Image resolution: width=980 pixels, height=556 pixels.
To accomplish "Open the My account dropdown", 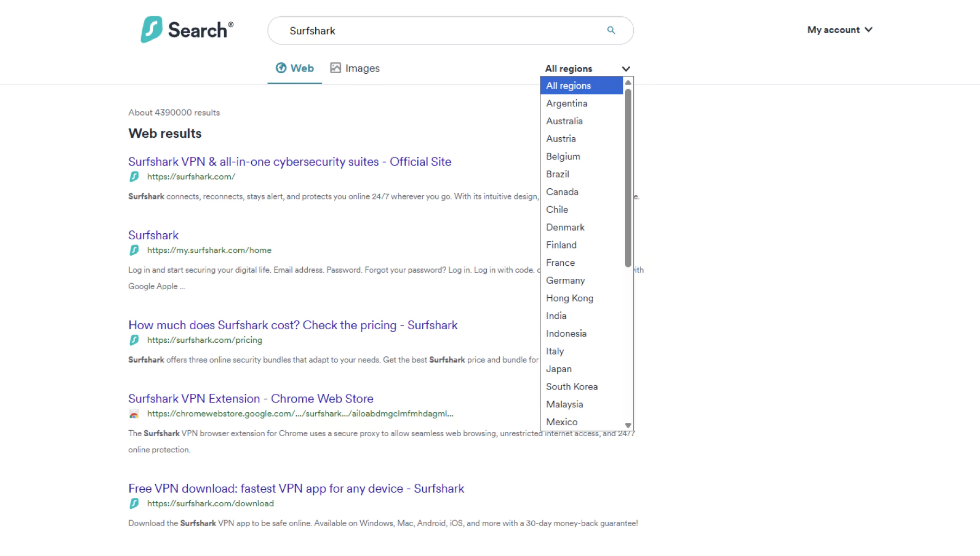I will pyautogui.click(x=839, y=30).
